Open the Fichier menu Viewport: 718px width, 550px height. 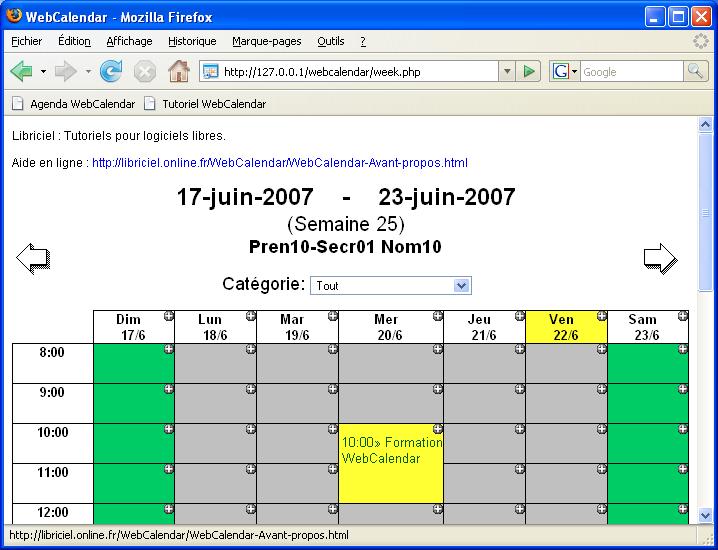click(27, 41)
